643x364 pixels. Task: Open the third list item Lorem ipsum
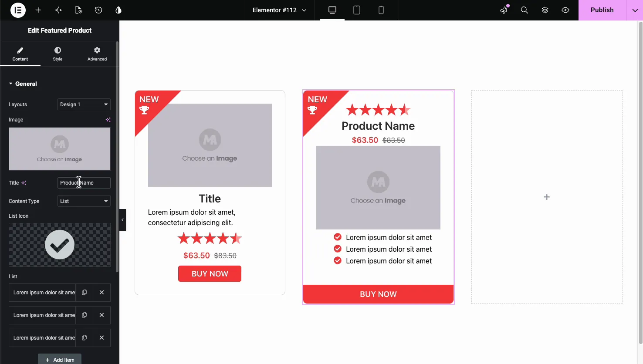(x=43, y=338)
